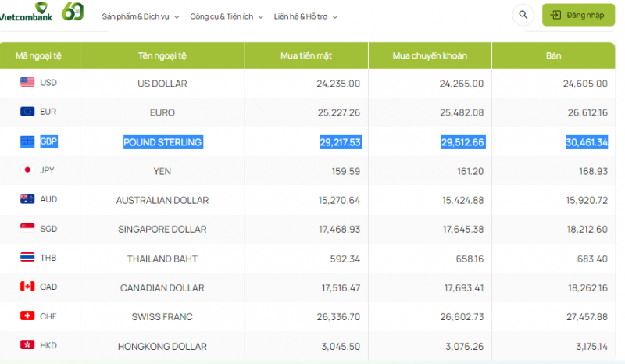The height and width of the screenshot is (364, 625).
Task: Select the SGD currency code text
Action: click(48, 229)
